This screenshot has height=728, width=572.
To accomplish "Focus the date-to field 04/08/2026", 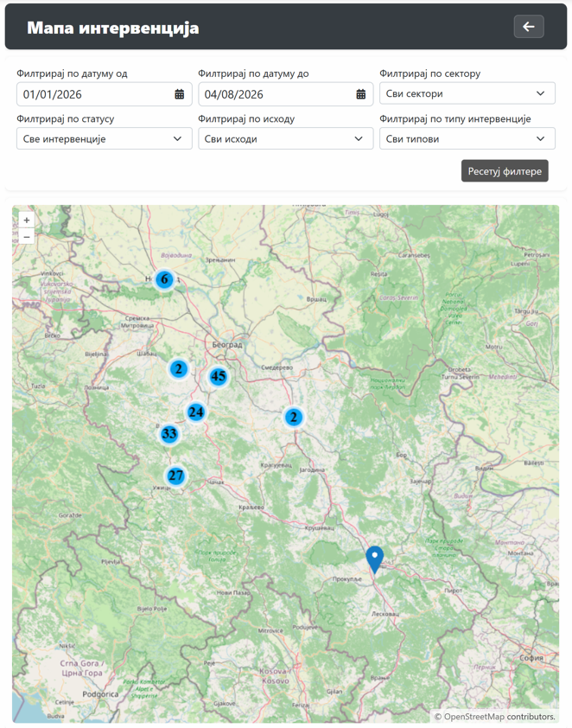I will click(286, 94).
